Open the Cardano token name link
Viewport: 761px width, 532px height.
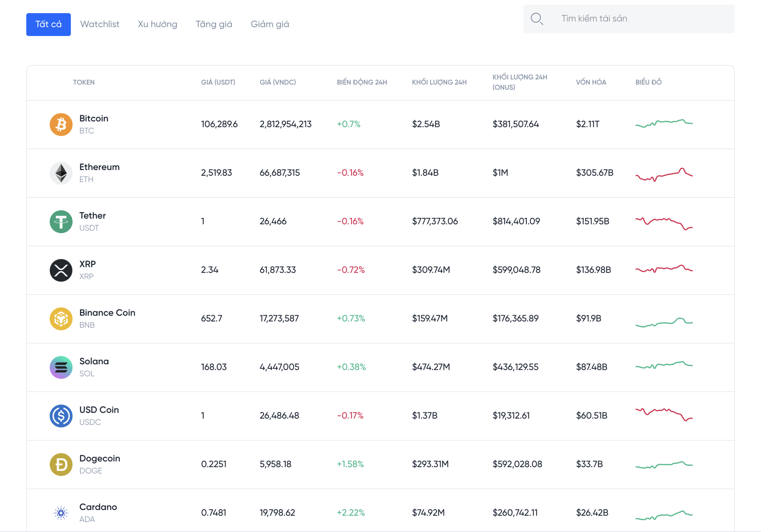click(x=98, y=507)
